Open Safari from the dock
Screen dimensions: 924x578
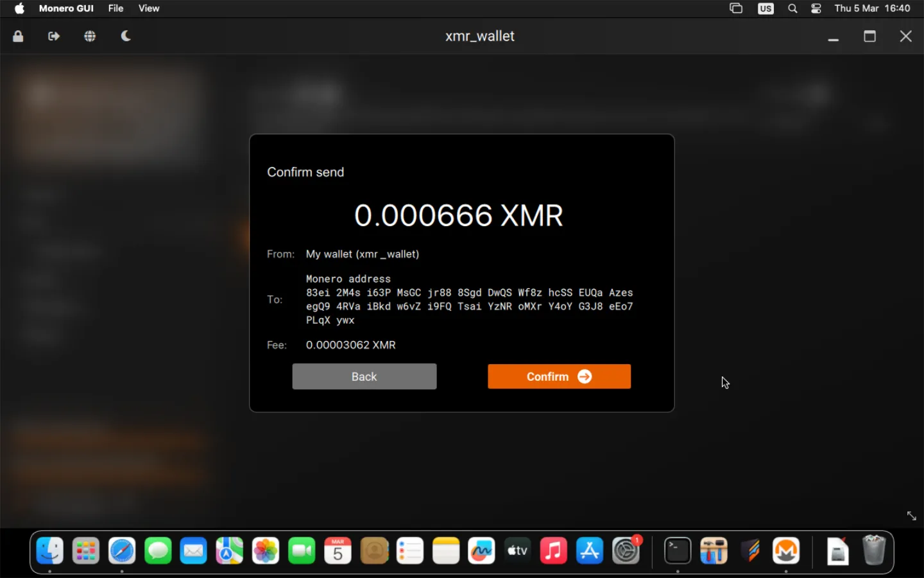tap(122, 550)
